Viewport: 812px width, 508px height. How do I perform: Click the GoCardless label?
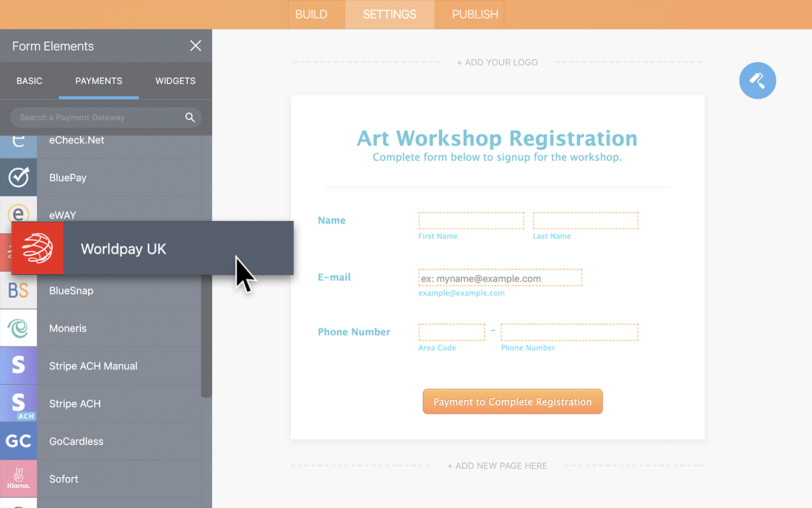(76, 441)
